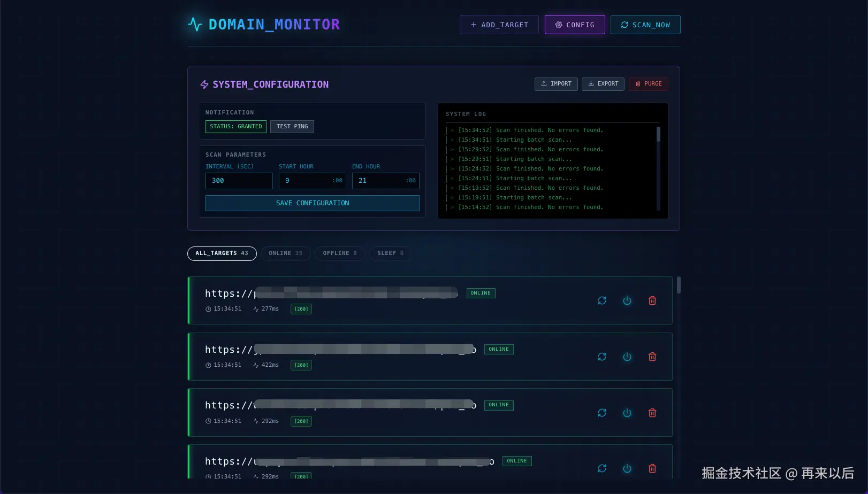Click log line '[15:24:51] Starting batch scan'

tap(515, 179)
